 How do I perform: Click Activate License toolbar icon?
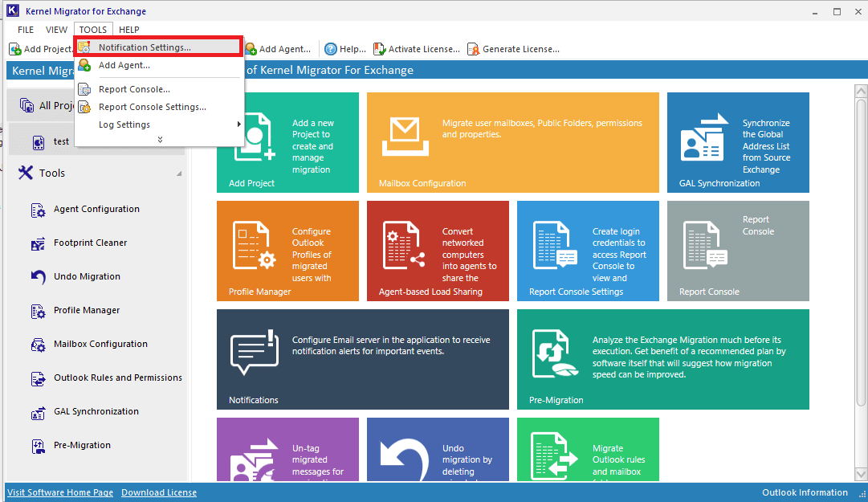[x=379, y=49]
